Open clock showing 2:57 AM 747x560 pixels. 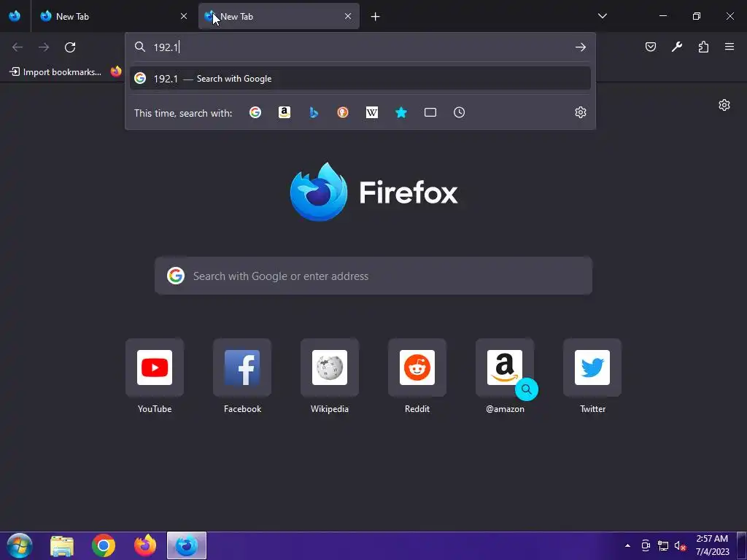pyautogui.click(x=712, y=545)
